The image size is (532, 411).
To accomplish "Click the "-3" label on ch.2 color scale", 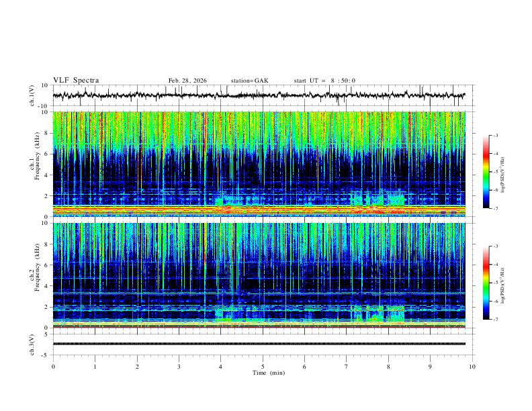I will [496, 246].
